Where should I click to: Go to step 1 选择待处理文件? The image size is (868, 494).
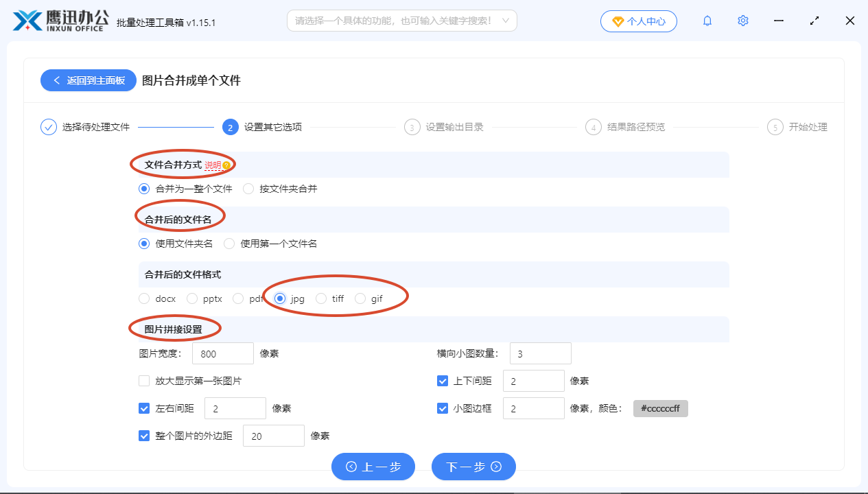click(x=85, y=127)
